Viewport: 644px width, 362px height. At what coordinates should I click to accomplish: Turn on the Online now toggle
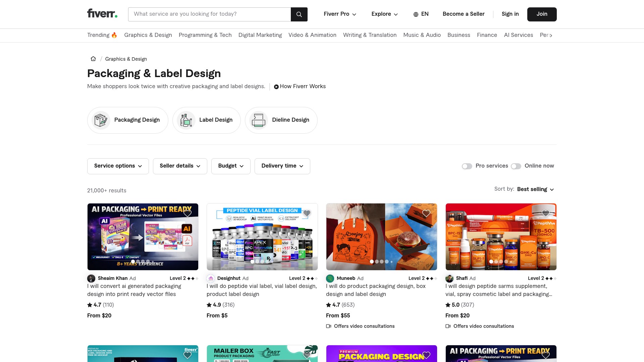(x=516, y=166)
